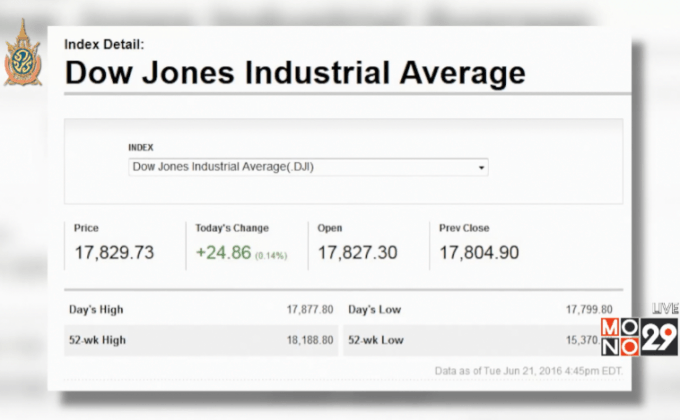Click the LIVE broadcast indicator
This screenshot has height=420, width=680.
664,309
